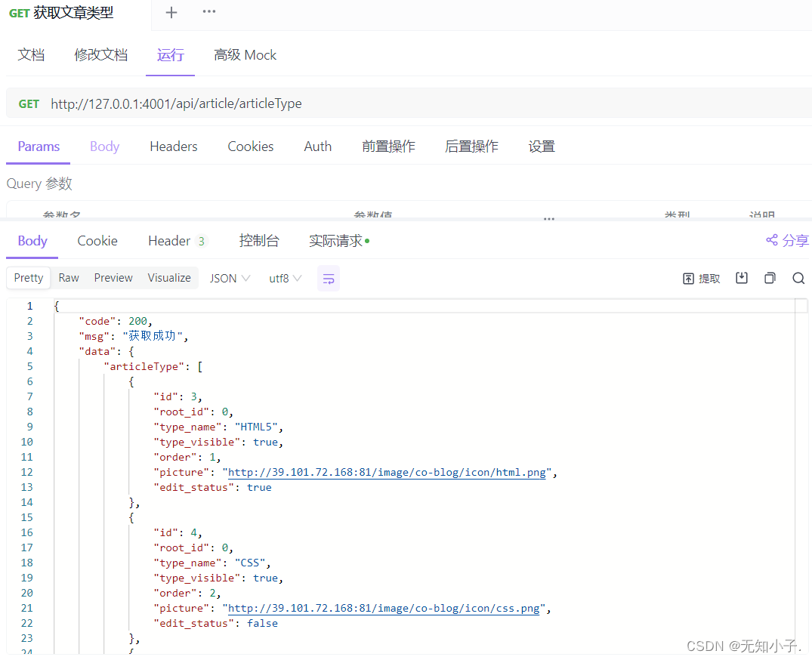Open the JSON format dropdown
The height and width of the screenshot is (660, 812).
(230, 279)
